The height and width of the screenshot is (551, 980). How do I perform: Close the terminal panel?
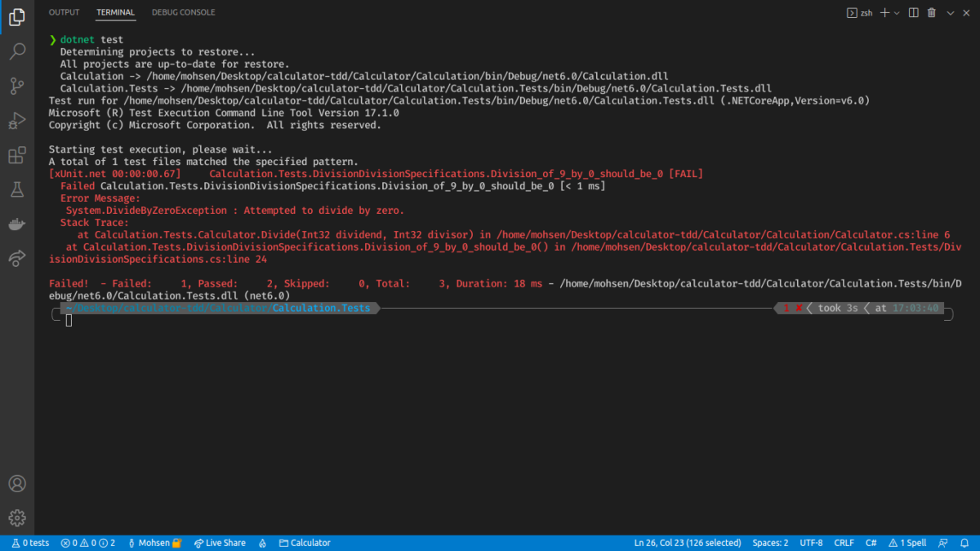click(x=968, y=13)
